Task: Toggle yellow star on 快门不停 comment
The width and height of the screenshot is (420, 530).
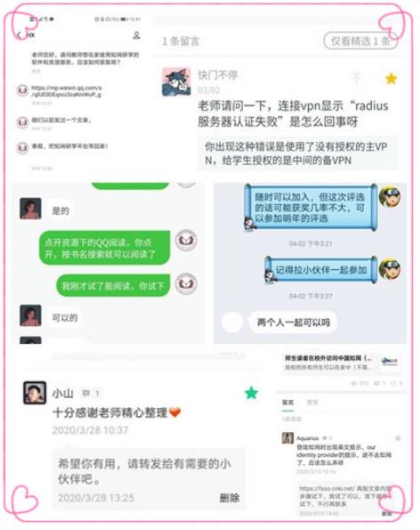Action: tap(391, 78)
